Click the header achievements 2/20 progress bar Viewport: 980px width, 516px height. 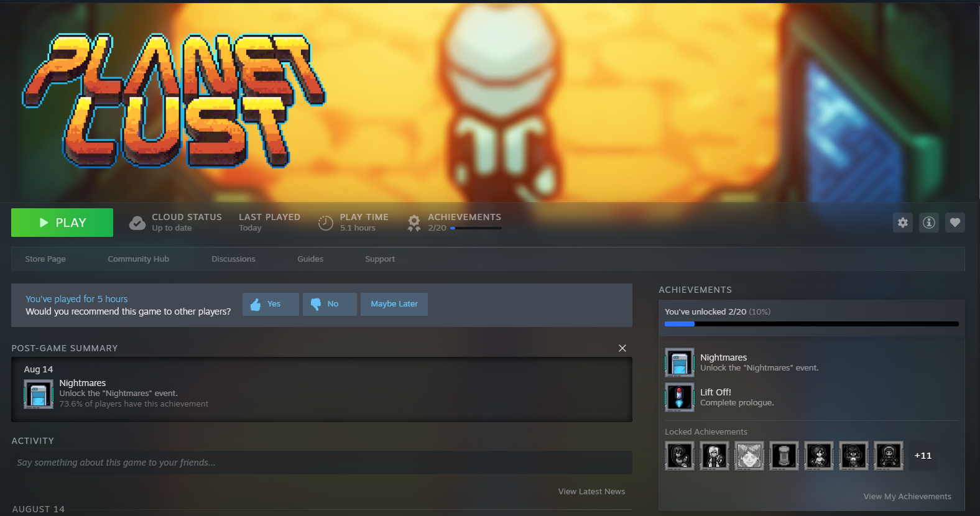point(476,228)
